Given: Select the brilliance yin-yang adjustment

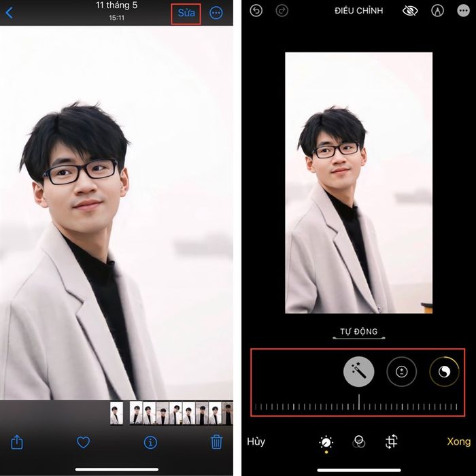Looking at the screenshot, I should tap(445, 371).
